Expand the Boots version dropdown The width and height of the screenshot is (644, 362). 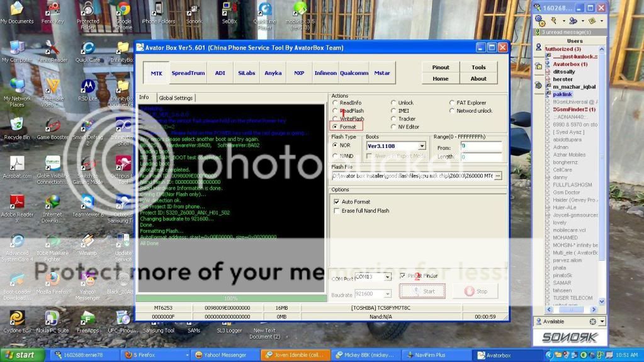(x=422, y=146)
